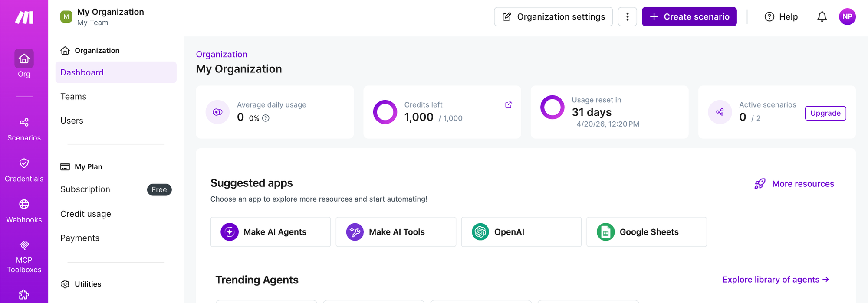Click the Create scenario button
The height and width of the screenshot is (303, 868).
tap(689, 17)
